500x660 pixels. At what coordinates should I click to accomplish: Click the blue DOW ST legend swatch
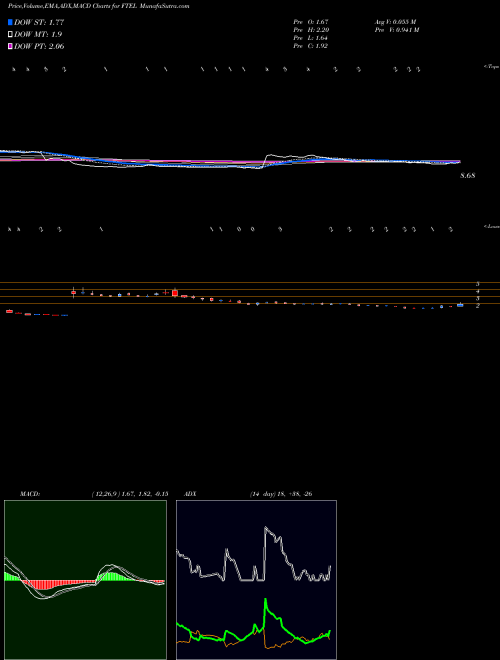click(x=10, y=22)
